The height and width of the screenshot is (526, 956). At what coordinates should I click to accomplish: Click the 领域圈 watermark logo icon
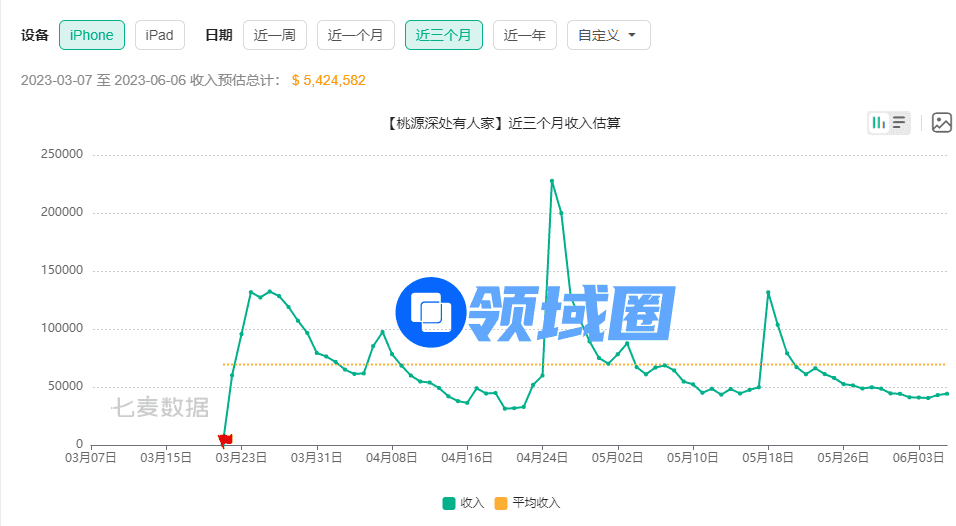pyautogui.click(x=429, y=311)
